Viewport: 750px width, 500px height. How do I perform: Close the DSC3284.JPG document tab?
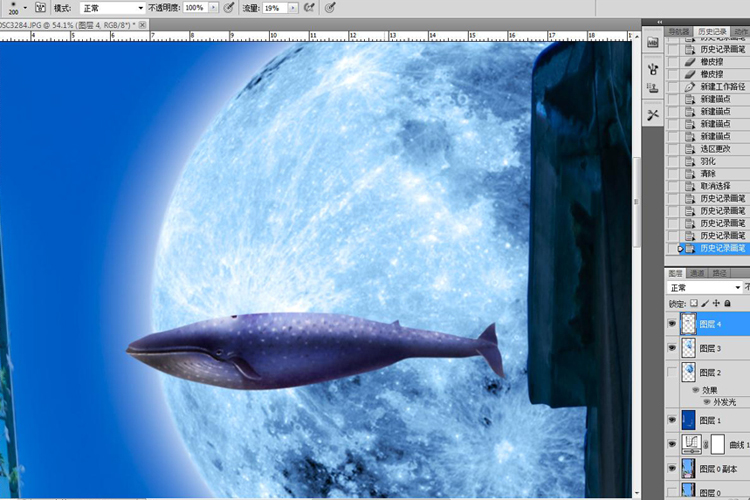point(142,25)
